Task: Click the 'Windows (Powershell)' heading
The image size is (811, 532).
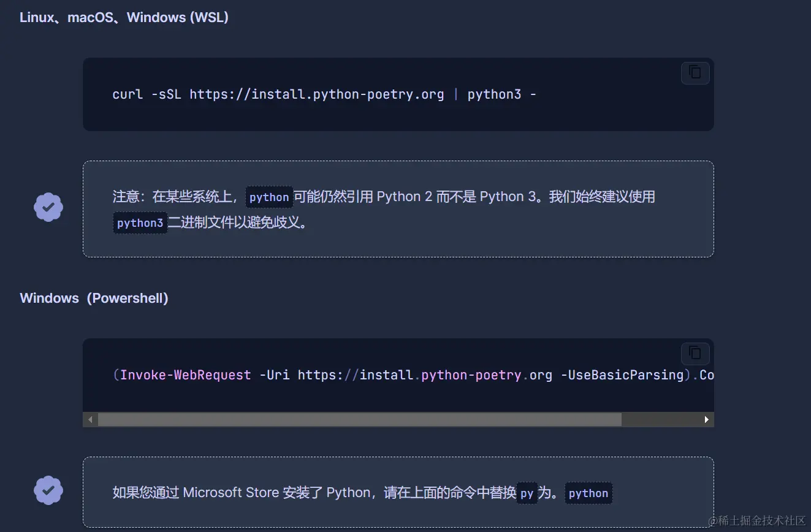Action: click(x=94, y=298)
